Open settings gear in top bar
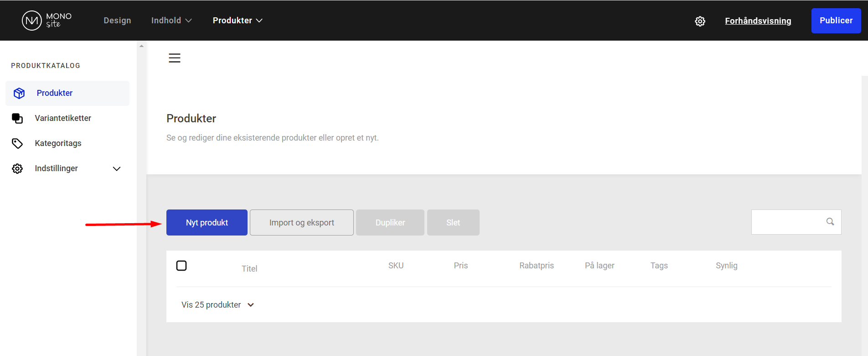The width and height of the screenshot is (868, 356). tap(700, 21)
